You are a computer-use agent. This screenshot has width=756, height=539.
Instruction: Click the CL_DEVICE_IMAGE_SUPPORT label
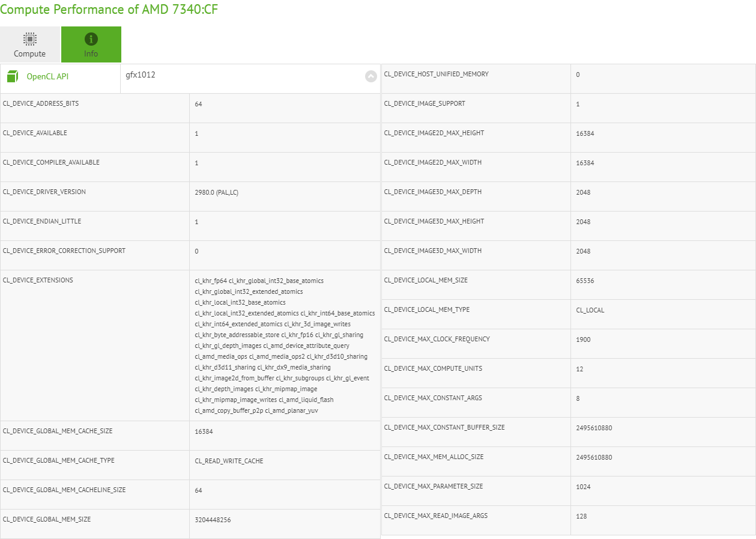[425, 103]
